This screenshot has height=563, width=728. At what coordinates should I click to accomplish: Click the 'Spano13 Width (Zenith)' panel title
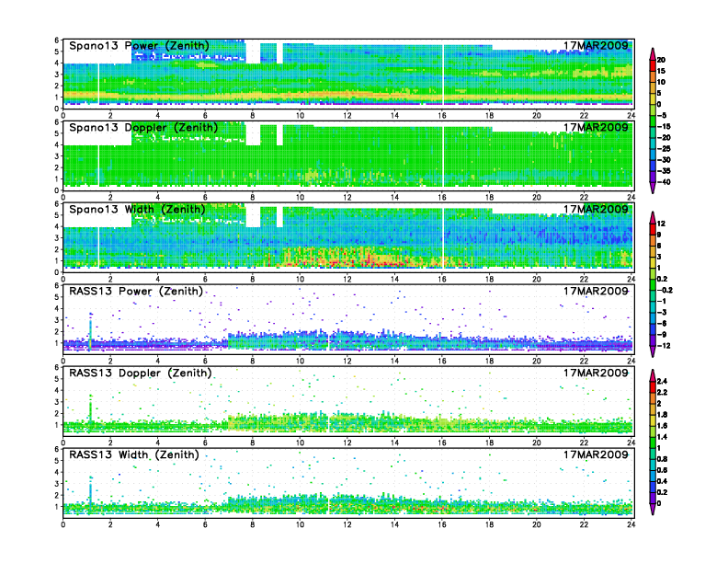137,209
